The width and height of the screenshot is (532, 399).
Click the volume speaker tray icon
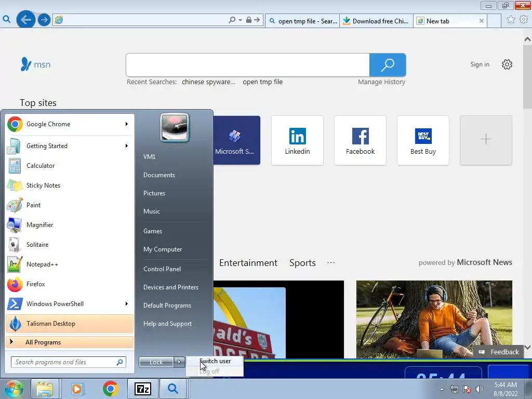pyautogui.click(x=480, y=389)
